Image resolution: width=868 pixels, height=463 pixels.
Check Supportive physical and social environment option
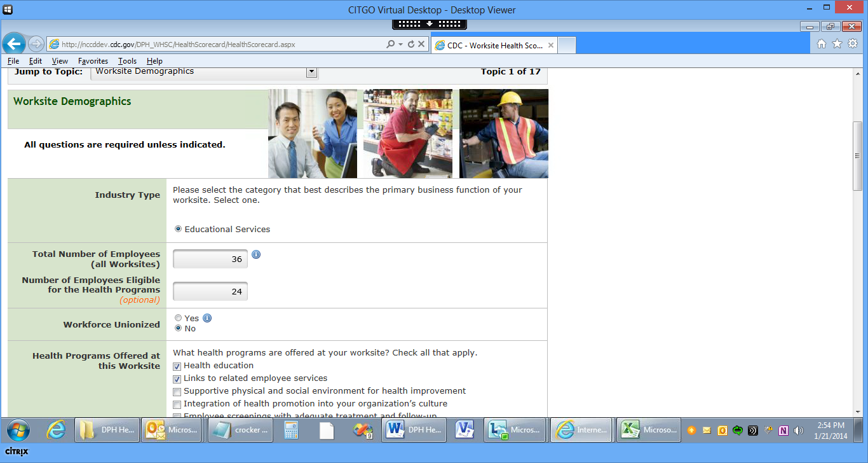click(177, 392)
